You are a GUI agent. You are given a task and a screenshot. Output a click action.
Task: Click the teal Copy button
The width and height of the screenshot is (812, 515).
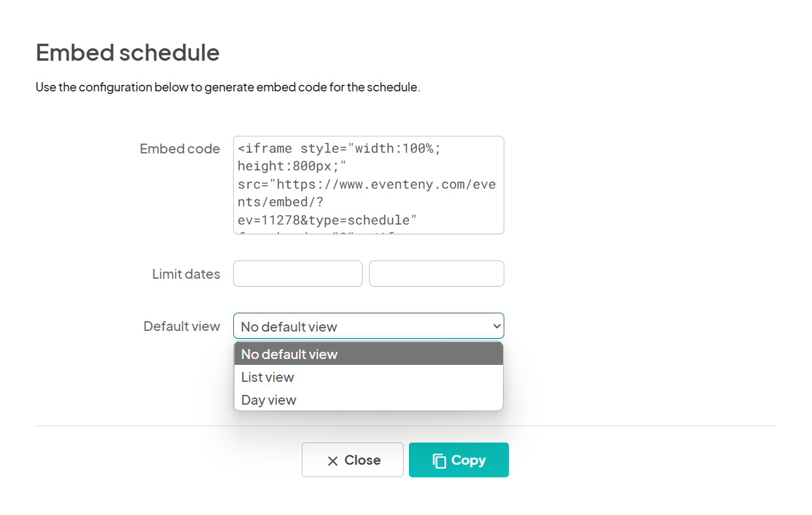[459, 460]
